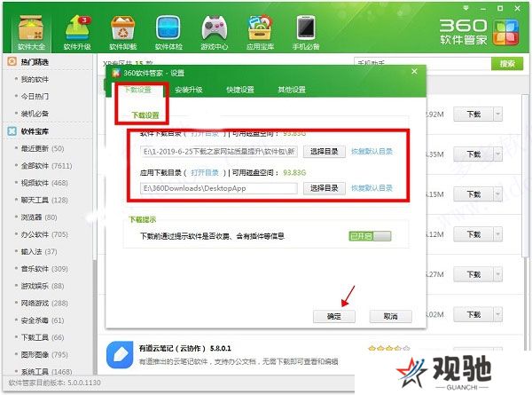The image size is (532, 395).
Task: Expand dropdown arrow beside .02M 下载 button
Action: point(498,314)
